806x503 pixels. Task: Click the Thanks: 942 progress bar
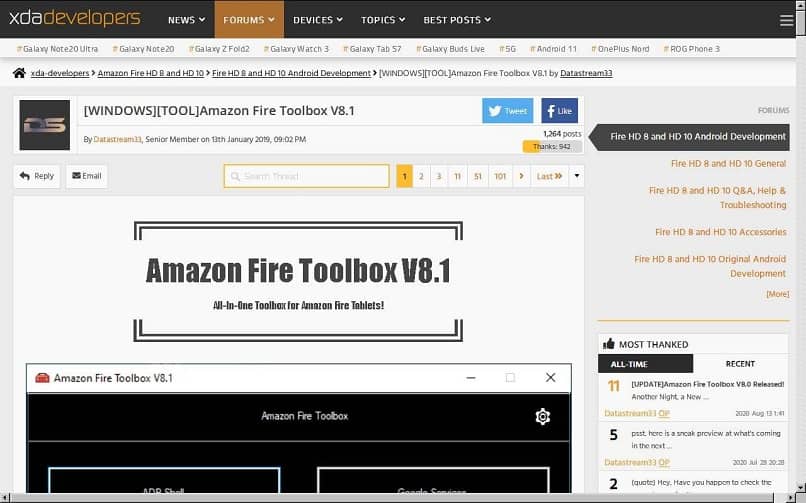[x=552, y=146]
